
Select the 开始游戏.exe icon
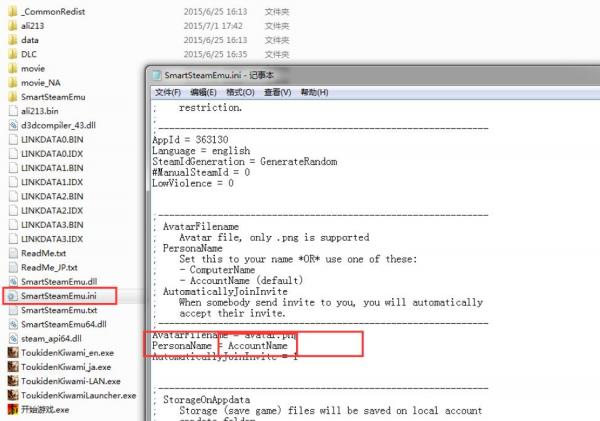click(x=13, y=409)
